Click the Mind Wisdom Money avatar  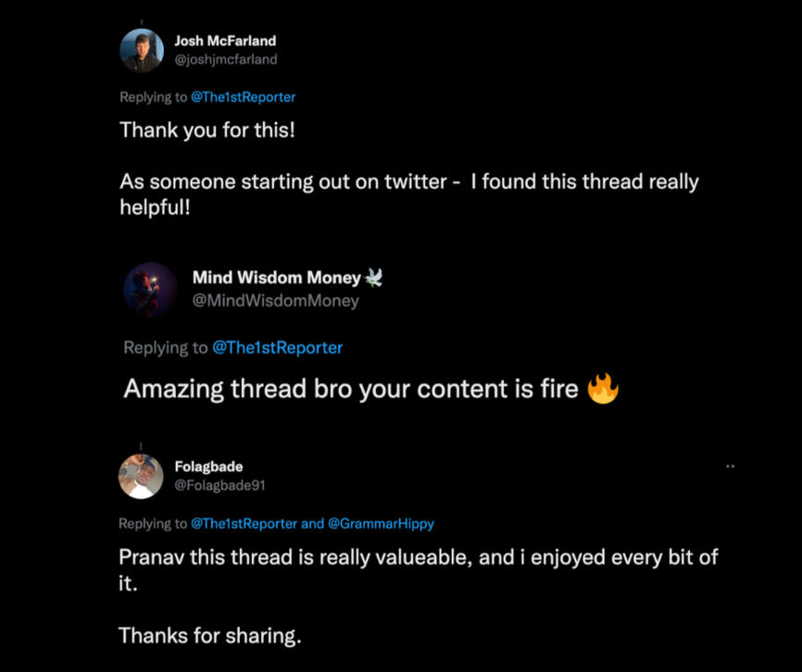tap(150, 289)
